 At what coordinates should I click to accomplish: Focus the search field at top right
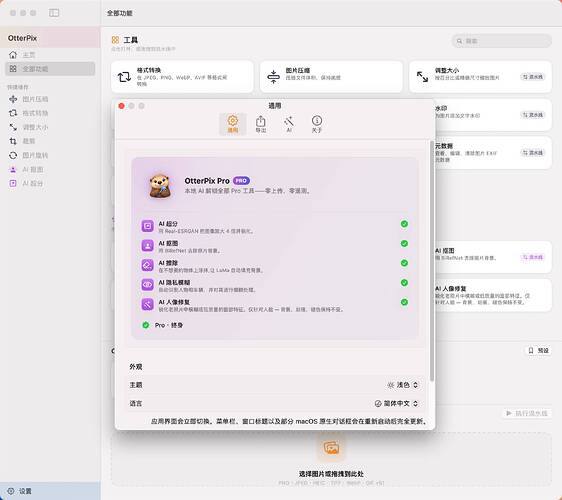coord(502,41)
